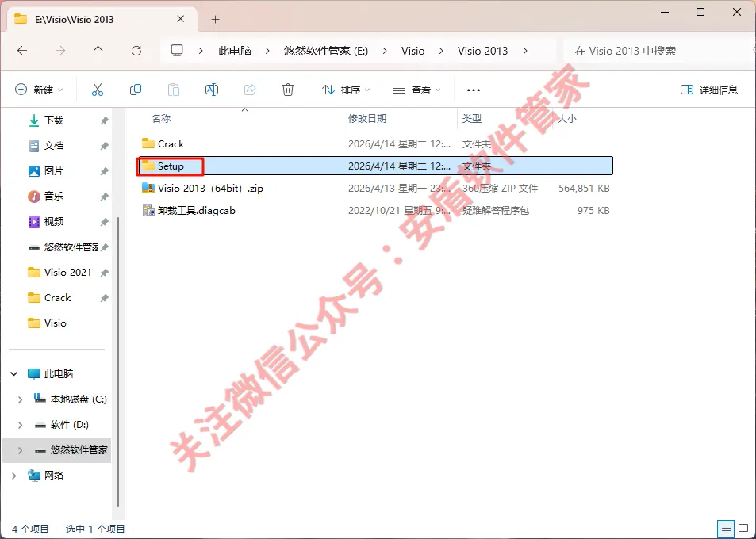Click 悠然软件管家 (E:) breadcrumb
The width and height of the screenshot is (756, 539).
click(326, 51)
